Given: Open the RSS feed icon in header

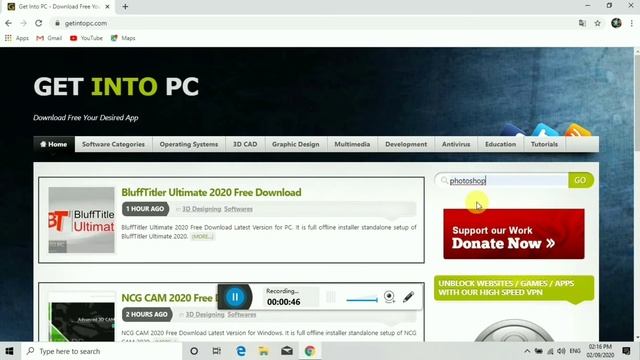Looking at the screenshot, I should pyautogui.click(x=577, y=130).
